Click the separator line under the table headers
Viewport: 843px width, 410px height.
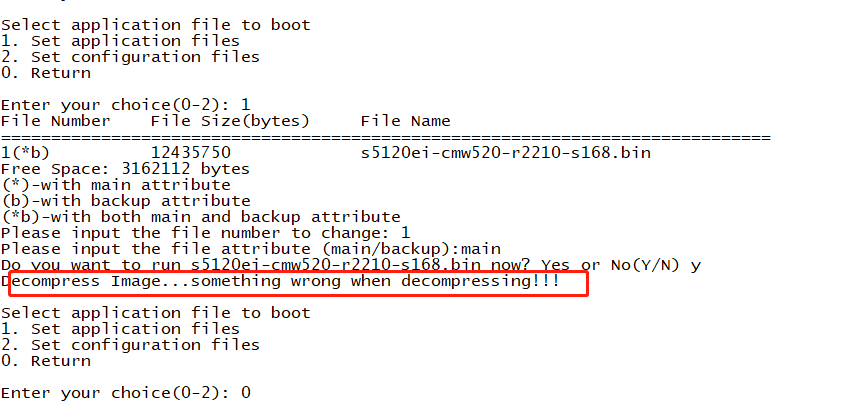pos(385,137)
